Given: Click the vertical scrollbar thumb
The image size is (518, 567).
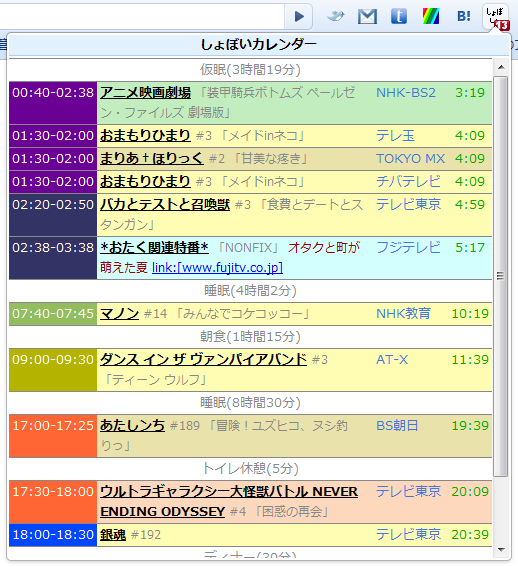Looking at the screenshot, I should tap(501, 276).
